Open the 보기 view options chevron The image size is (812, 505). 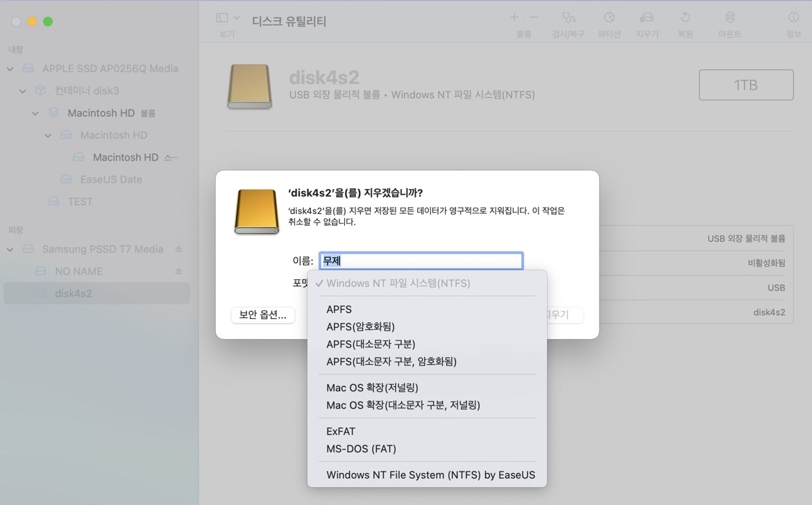(x=237, y=17)
